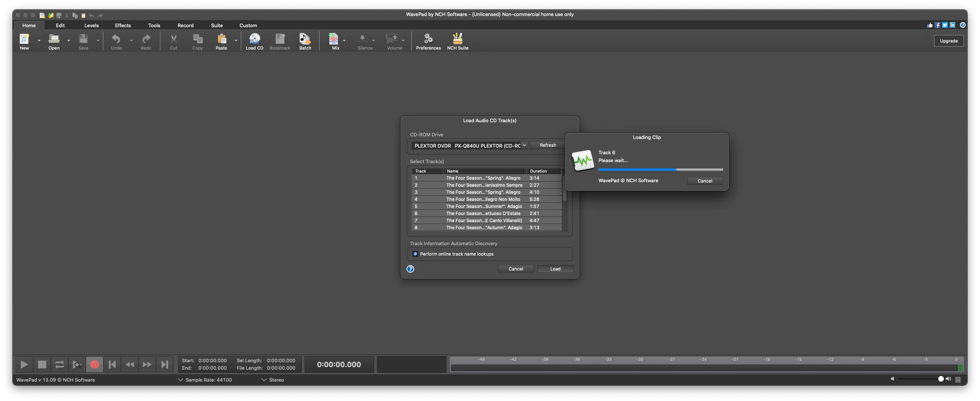Cancel the Load Audio CD Track(s) dialog
Image resolution: width=980 pixels, height=401 pixels.
(x=516, y=269)
